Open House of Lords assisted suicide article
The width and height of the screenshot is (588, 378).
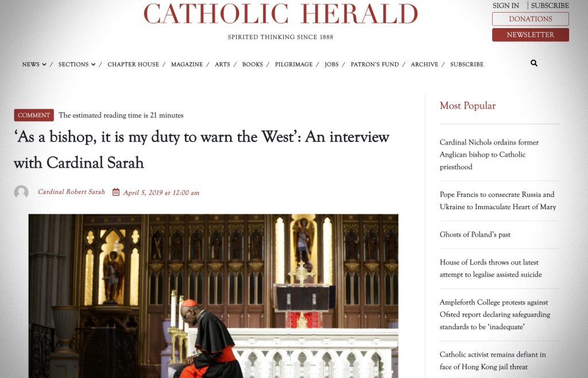click(490, 268)
